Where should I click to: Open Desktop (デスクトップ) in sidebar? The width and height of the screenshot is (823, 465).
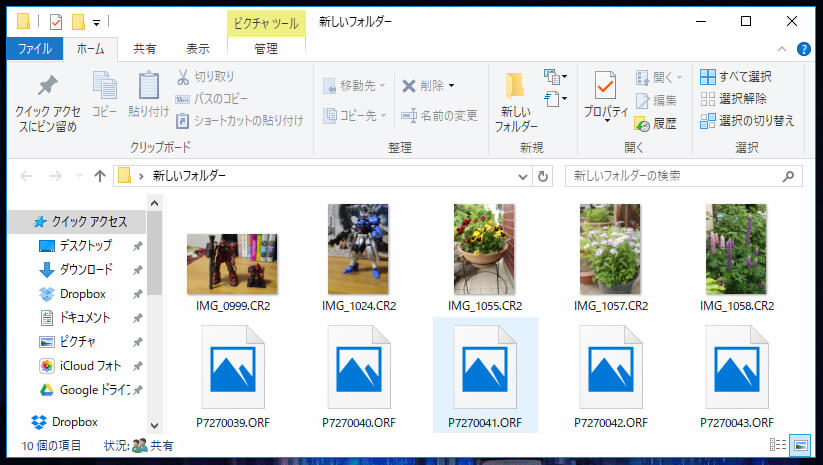pos(86,246)
